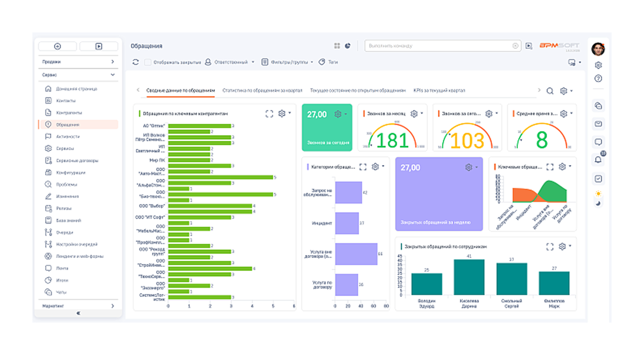This screenshot has height=355, width=644.
Task: Click the search magnifier next to the dashboard tabs
Action: click(550, 91)
